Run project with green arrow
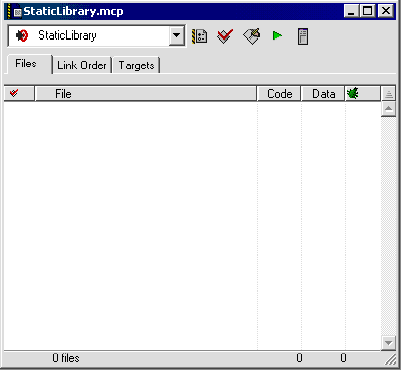The height and width of the screenshot is (370, 401). (x=277, y=35)
